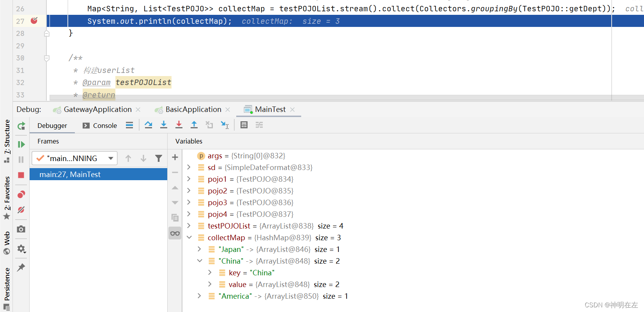644x312 pixels.
Task: Mute all breakpoints
Action: tap(21, 210)
